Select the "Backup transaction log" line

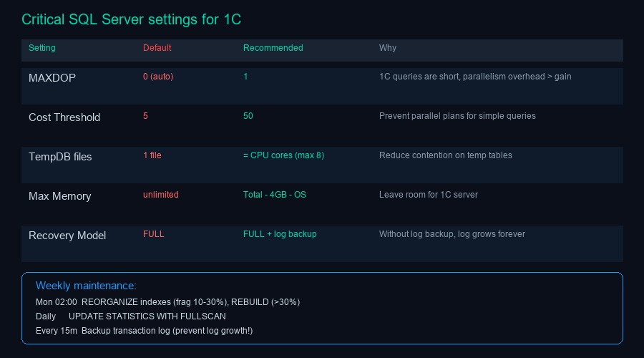(144, 331)
